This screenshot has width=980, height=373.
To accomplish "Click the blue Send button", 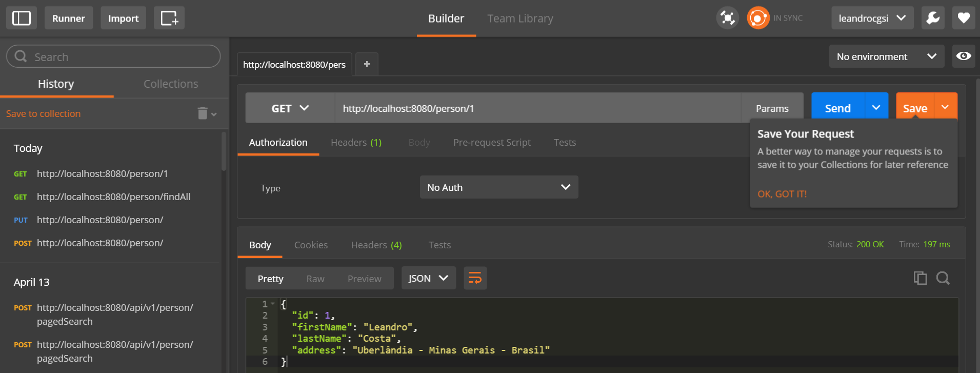I will tap(837, 108).
